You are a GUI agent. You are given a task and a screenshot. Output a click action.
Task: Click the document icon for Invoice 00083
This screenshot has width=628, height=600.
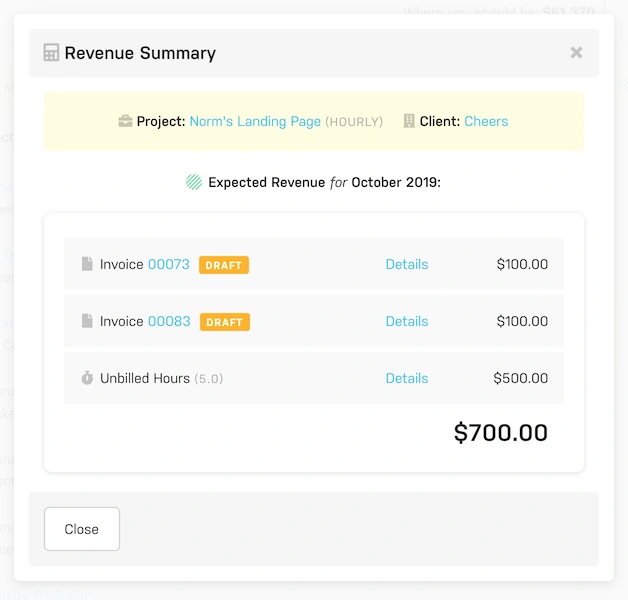pyautogui.click(x=87, y=322)
